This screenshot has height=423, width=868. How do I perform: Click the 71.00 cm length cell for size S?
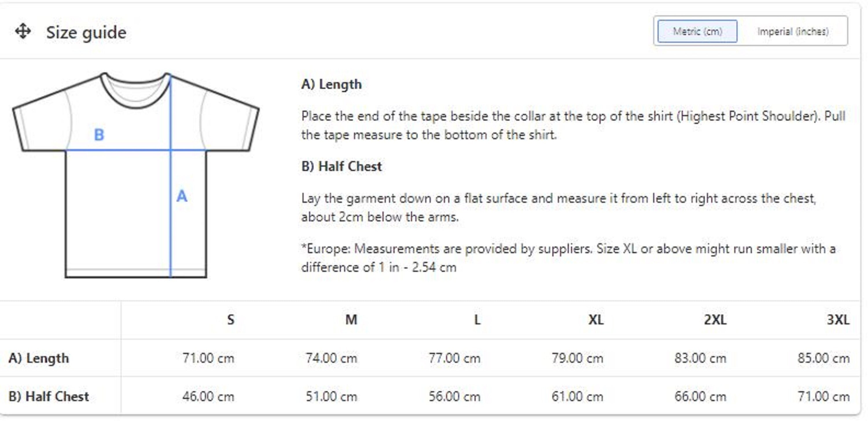[208, 358]
